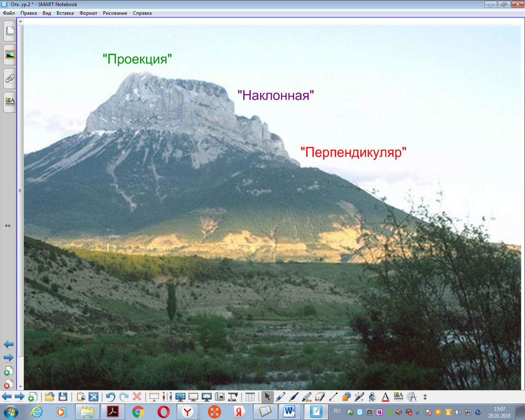Click the RU language indicator
Viewport: 525px width, 420px height.
point(337,411)
